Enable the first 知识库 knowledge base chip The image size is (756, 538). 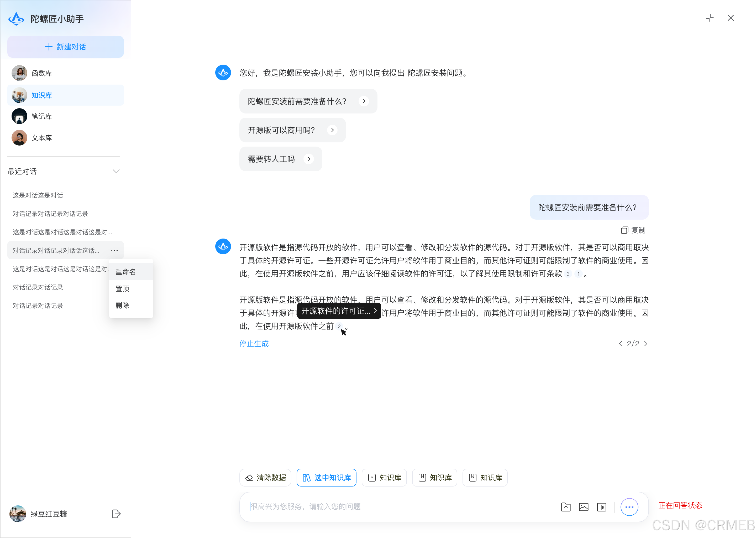384,477
